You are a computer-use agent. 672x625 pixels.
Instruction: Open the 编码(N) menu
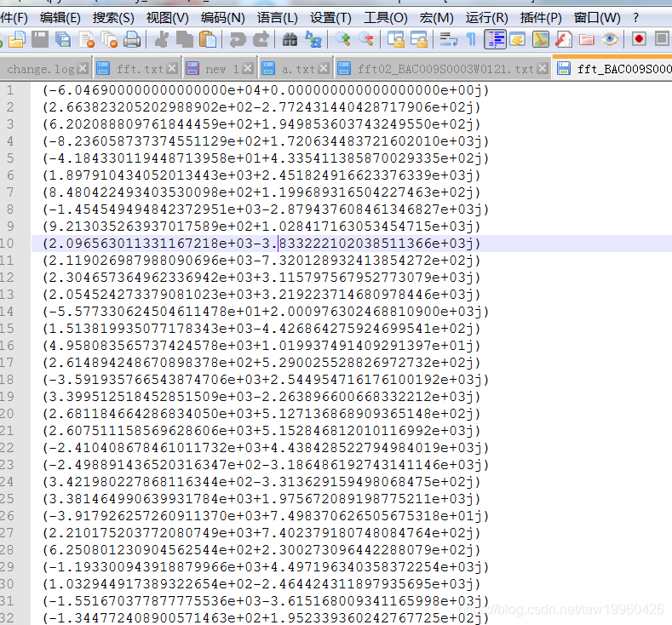(223, 18)
